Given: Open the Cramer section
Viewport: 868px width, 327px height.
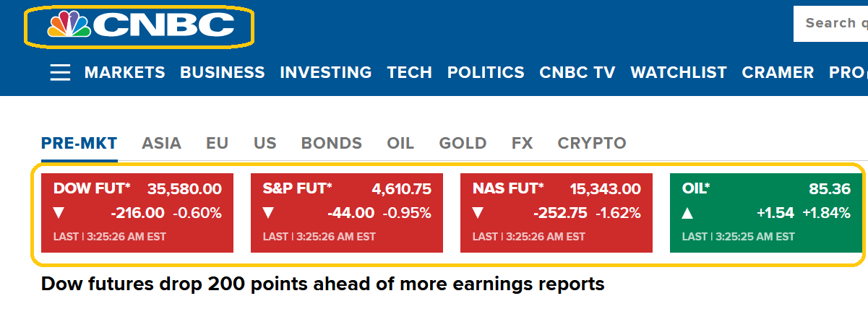Looking at the screenshot, I should click(778, 72).
